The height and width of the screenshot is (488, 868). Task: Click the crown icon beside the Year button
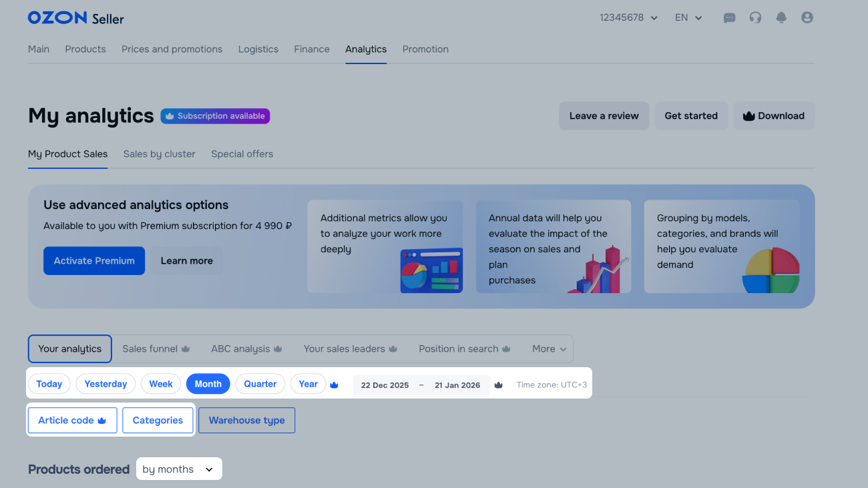tap(335, 385)
